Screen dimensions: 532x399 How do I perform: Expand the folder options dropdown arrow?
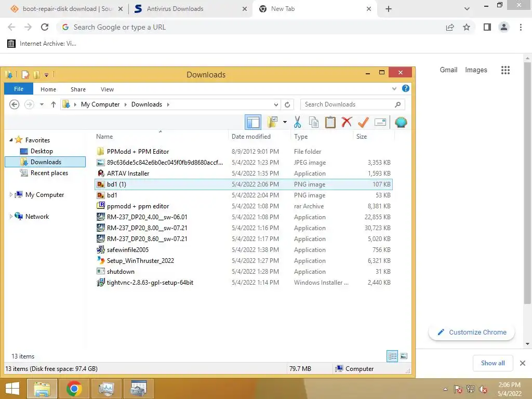tap(285, 122)
